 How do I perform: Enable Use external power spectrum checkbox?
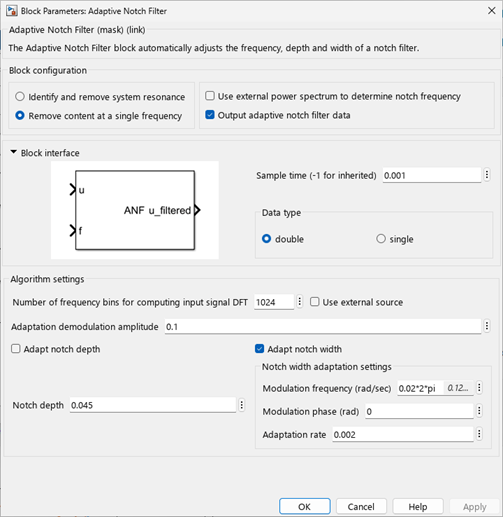click(x=210, y=96)
